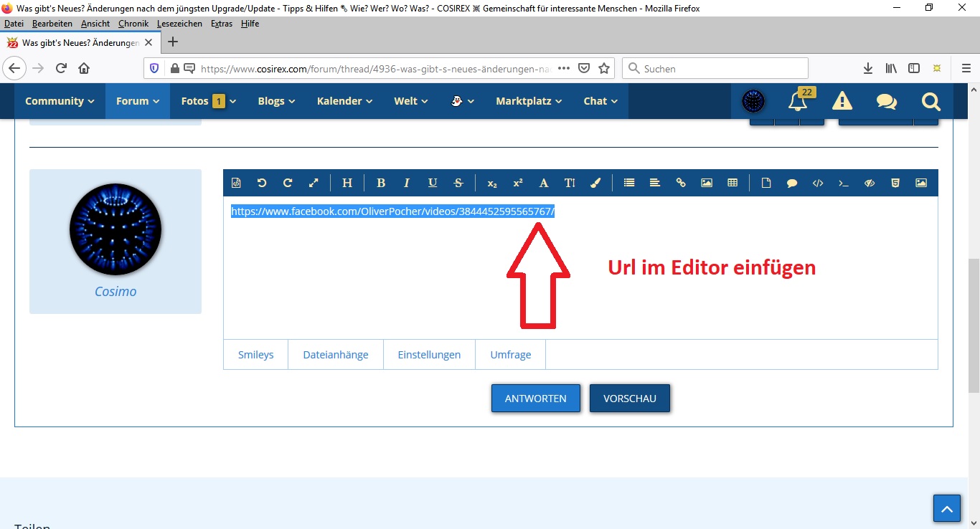The image size is (980, 529).
Task: Toggle bold formatting in the editor
Action: [x=381, y=183]
